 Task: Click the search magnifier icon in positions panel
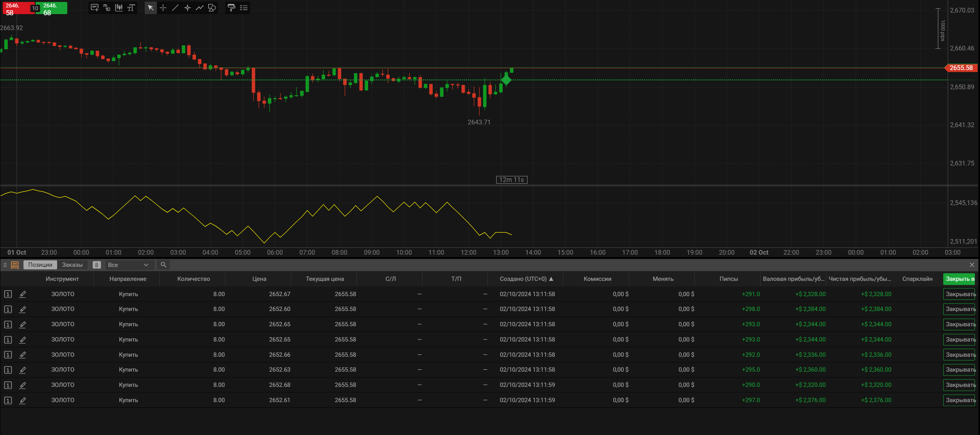point(164,265)
